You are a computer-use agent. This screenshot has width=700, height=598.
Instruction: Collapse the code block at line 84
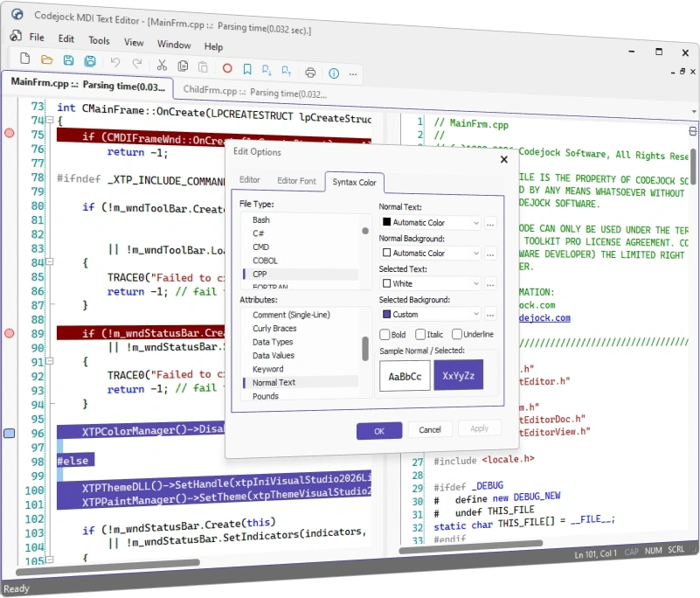click(51, 261)
